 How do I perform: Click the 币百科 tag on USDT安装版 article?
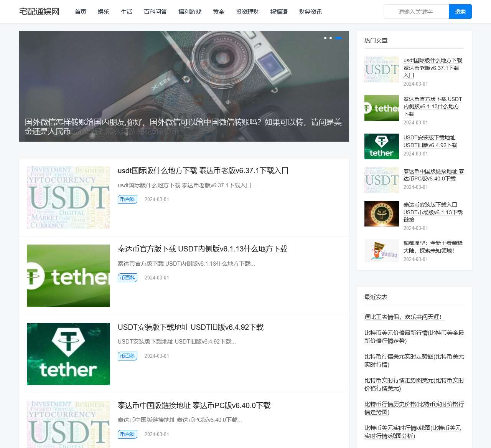click(127, 356)
